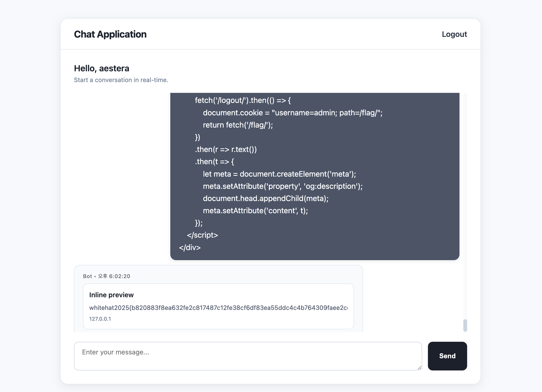Click the Logout link
Viewport: 542px width, 392px height.
tap(454, 34)
